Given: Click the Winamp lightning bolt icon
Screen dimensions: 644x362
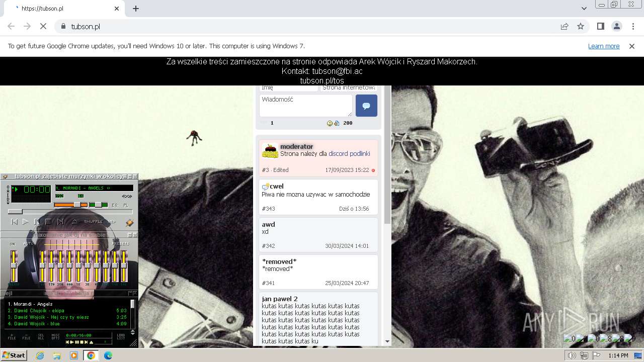Looking at the screenshot, I should click(x=129, y=223).
